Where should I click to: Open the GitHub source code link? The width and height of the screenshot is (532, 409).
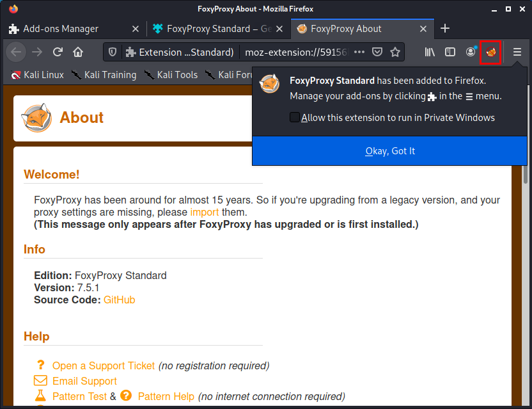pos(119,300)
